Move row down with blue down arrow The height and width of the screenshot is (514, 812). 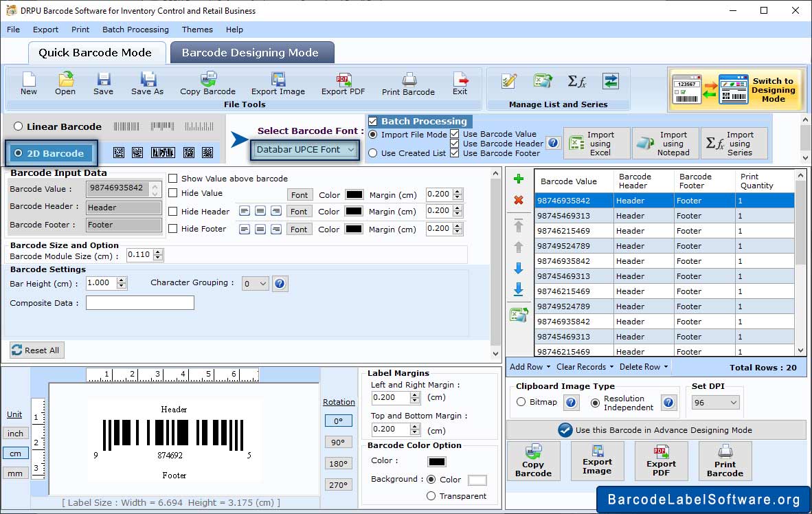tap(519, 268)
